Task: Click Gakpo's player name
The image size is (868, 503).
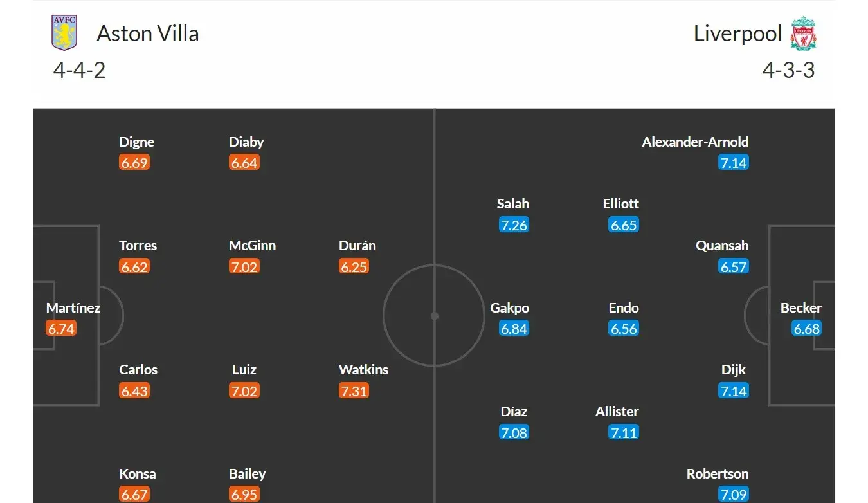Action: (x=510, y=308)
